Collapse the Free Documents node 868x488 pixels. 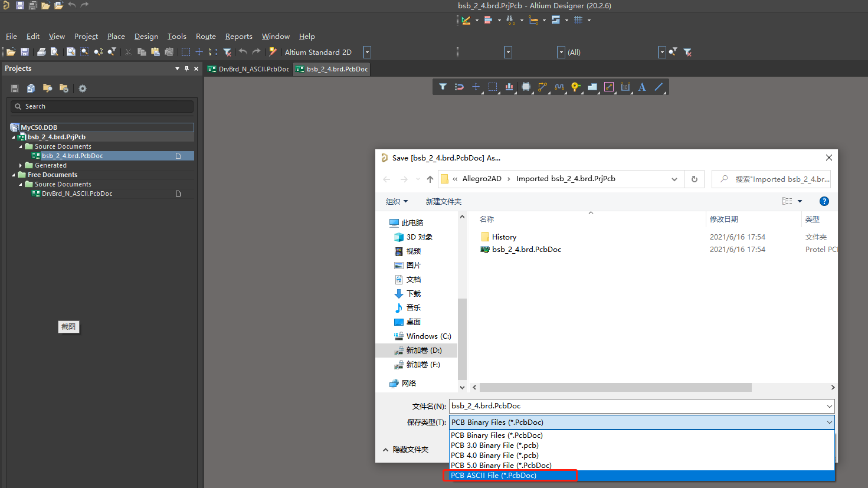(14, 175)
